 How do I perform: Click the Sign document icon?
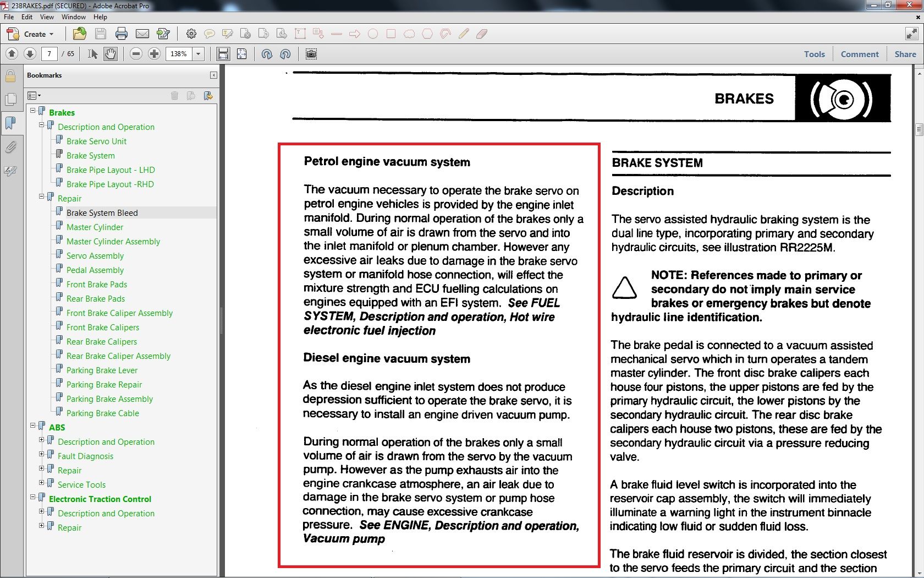(x=163, y=34)
